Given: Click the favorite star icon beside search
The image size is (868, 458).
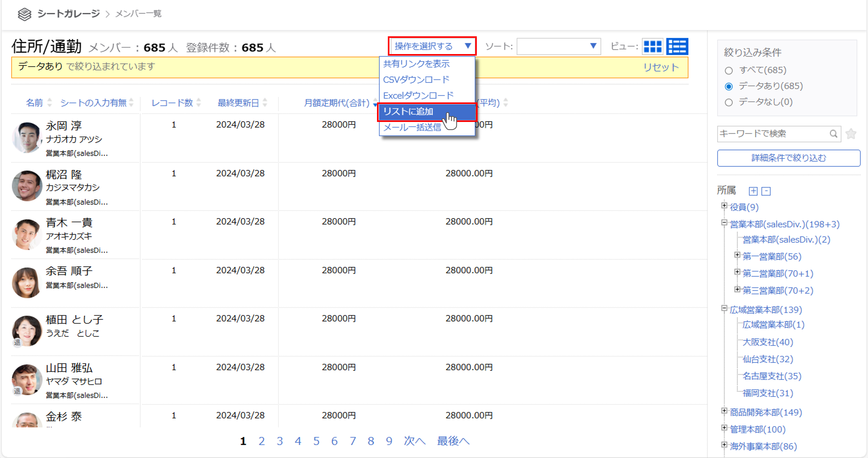Looking at the screenshot, I should [x=851, y=134].
